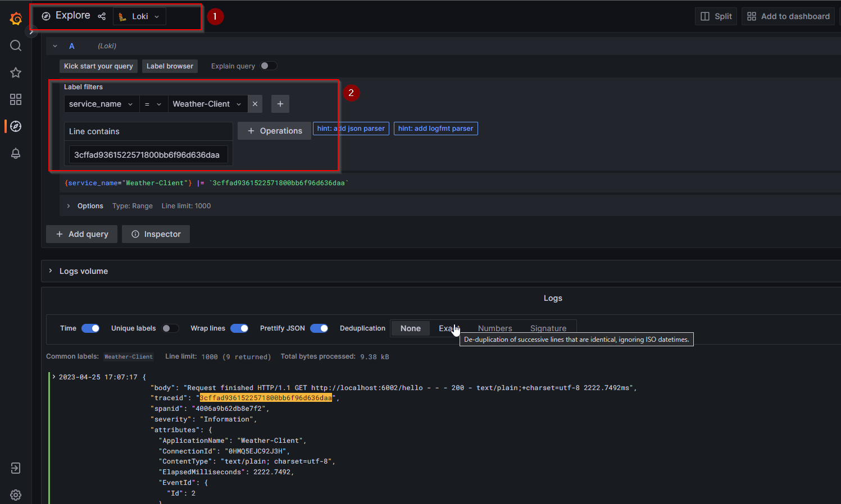841x504 pixels.
Task: Open the Loki data source picker
Action: pyautogui.click(x=140, y=16)
